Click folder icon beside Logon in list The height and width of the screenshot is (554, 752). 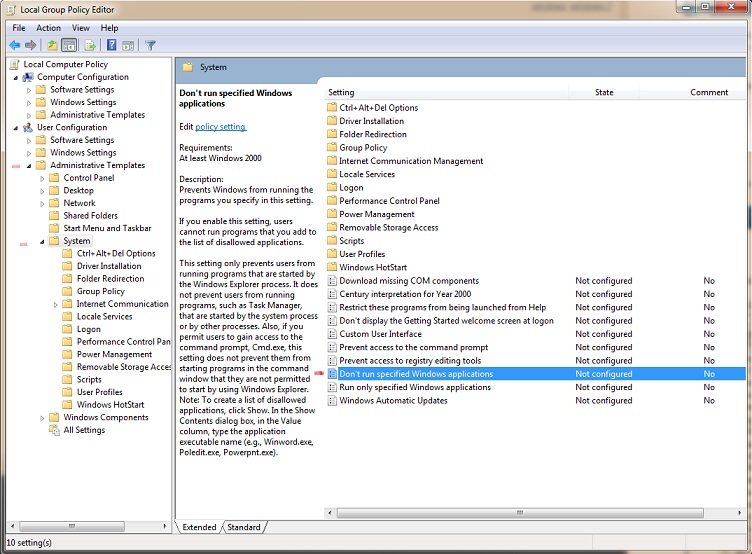332,187
